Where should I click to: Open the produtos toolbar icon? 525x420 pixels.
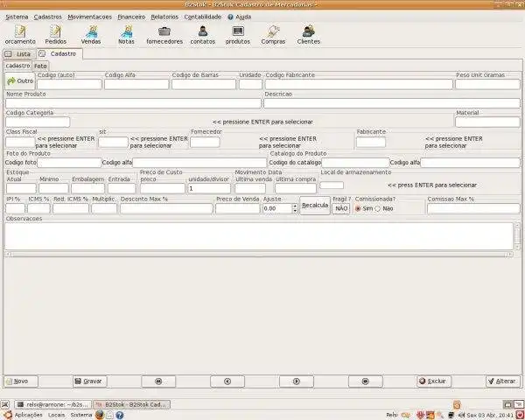pyautogui.click(x=238, y=35)
